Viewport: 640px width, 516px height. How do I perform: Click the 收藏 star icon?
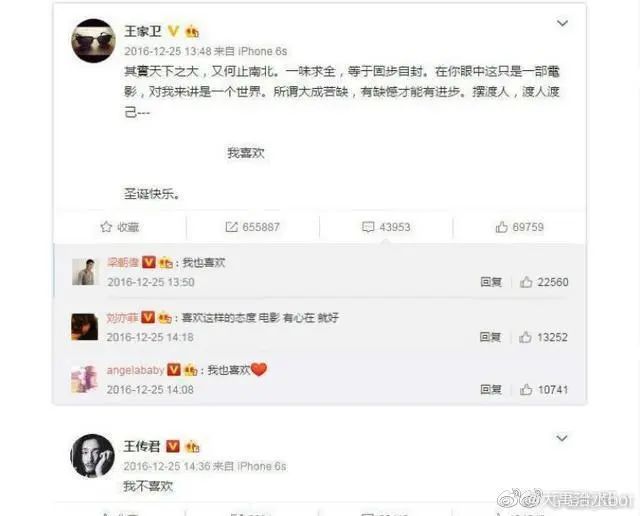pos(106,227)
